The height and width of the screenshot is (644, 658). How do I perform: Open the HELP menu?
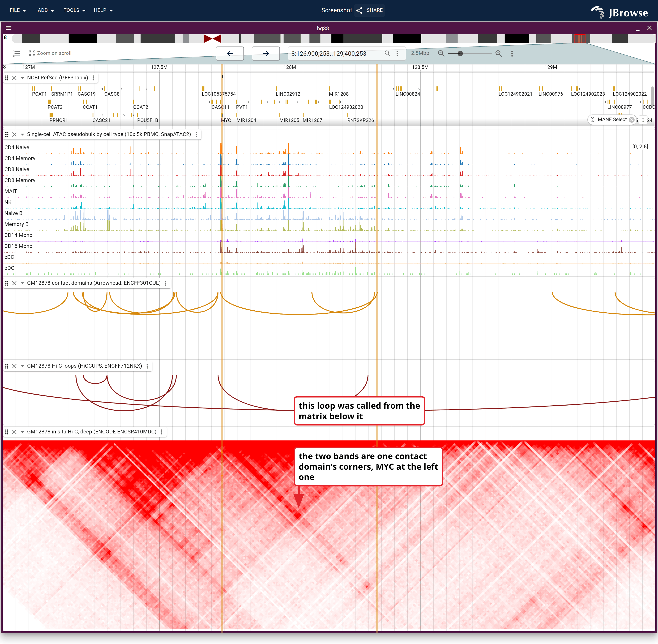tap(103, 10)
